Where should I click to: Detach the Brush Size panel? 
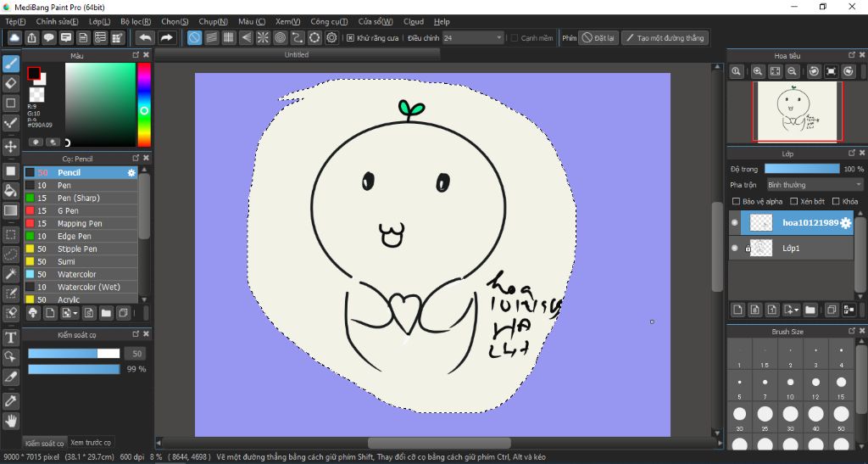tap(852, 331)
